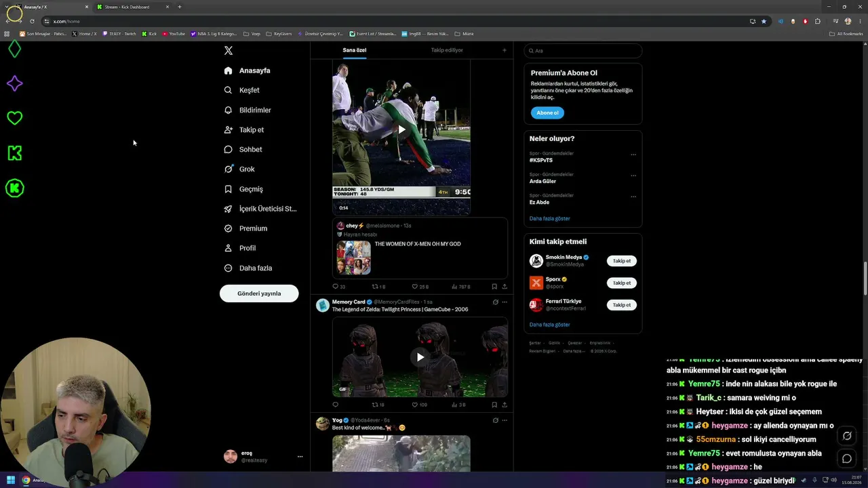The width and height of the screenshot is (868, 488).
Task: Follow Ferrari Türkiye
Action: tap(622, 305)
